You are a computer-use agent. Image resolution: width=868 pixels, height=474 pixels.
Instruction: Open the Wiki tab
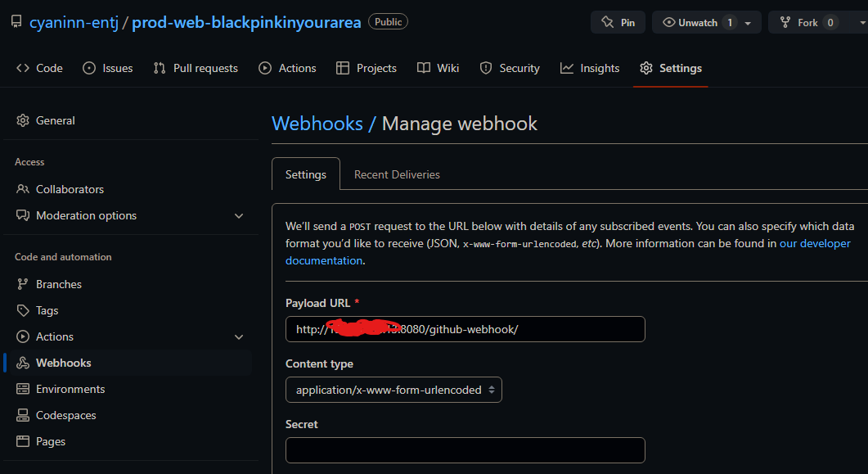click(x=438, y=68)
